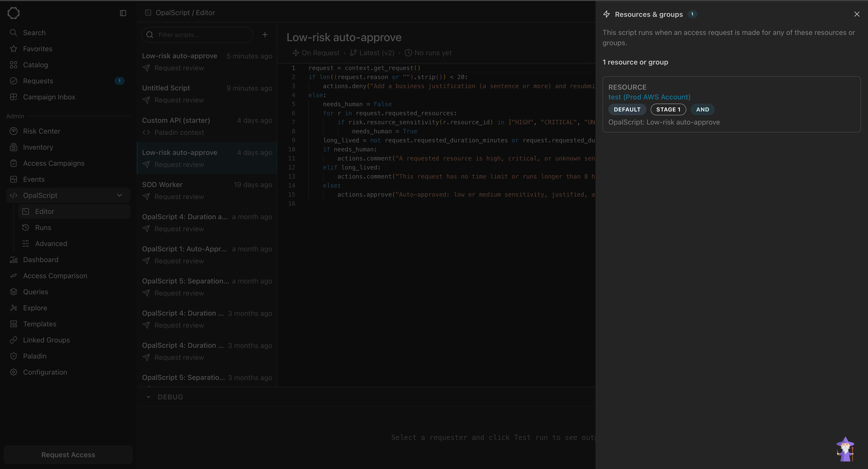Click the Resources & groups count badge
Image resolution: width=868 pixels, height=469 pixels.
pyautogui.click(x=692, y=14)
